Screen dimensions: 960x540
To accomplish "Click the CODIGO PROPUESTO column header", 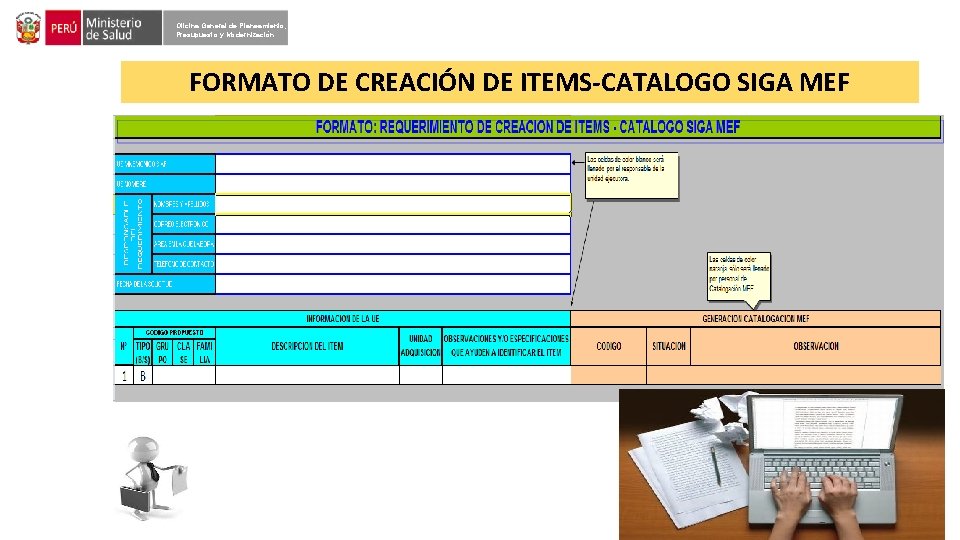I will (x=174, y=332).
